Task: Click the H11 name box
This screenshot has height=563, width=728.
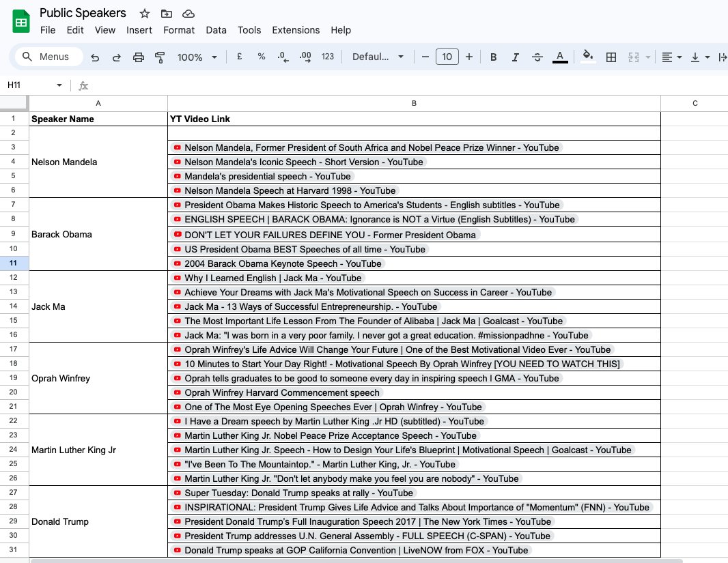Action: (x=28, y=85)
